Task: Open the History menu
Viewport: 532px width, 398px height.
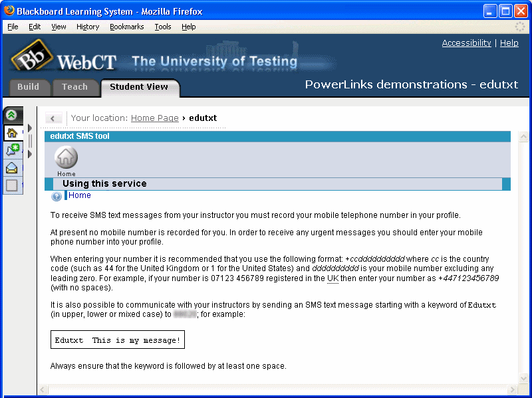Action: (87, 27)
